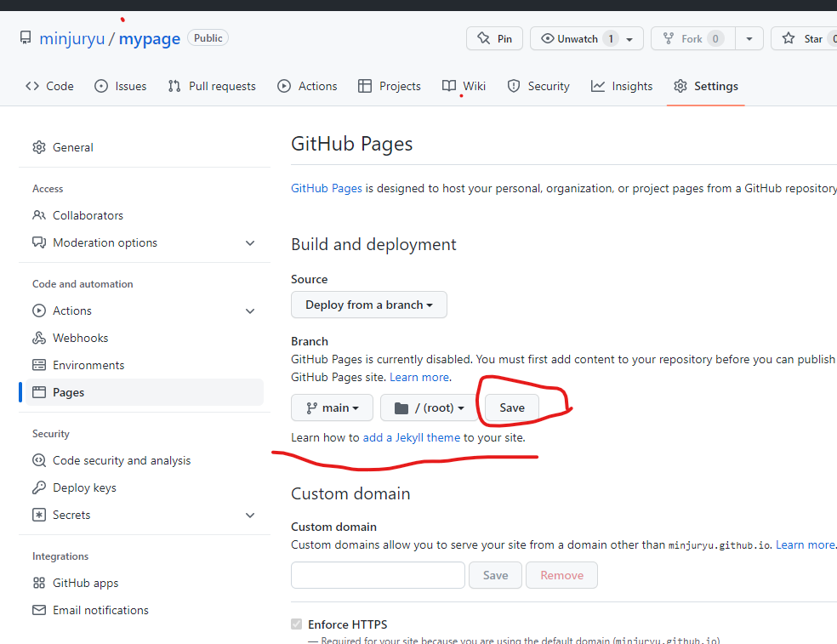
Task: Click the Settings gear icon in top nav
Action: 680,86
